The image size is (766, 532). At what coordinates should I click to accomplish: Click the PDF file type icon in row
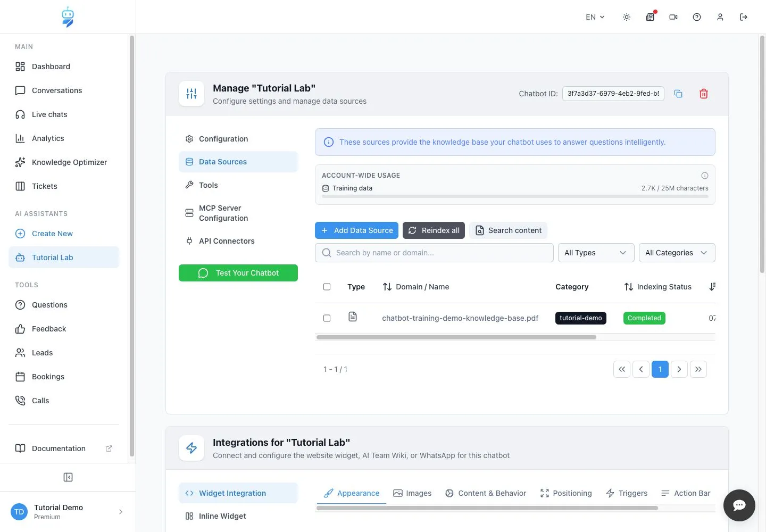pyautogui.click(x=353, y=317)
